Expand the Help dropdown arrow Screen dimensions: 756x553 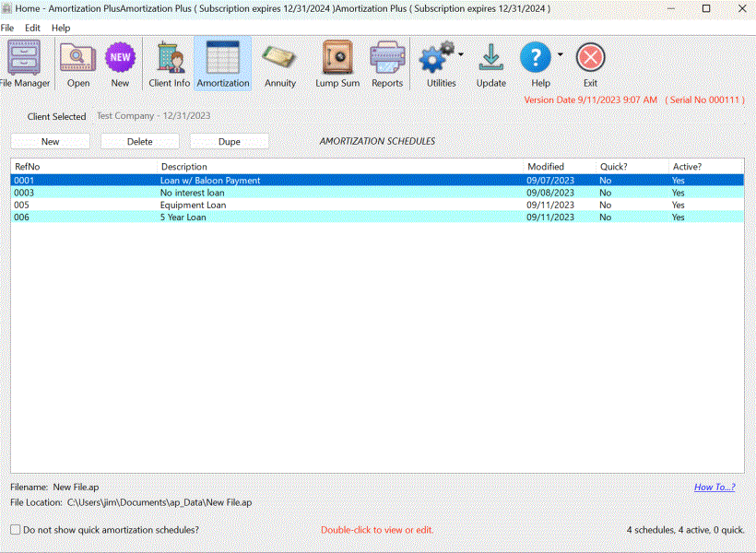tap(561, 54)
